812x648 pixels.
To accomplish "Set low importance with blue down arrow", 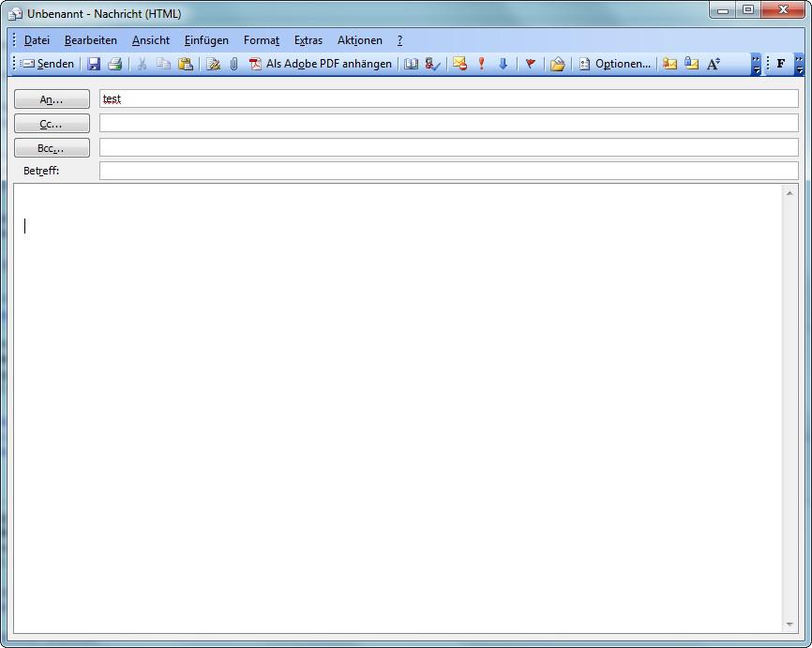I will pyautogui.click(x=503, y=64).
